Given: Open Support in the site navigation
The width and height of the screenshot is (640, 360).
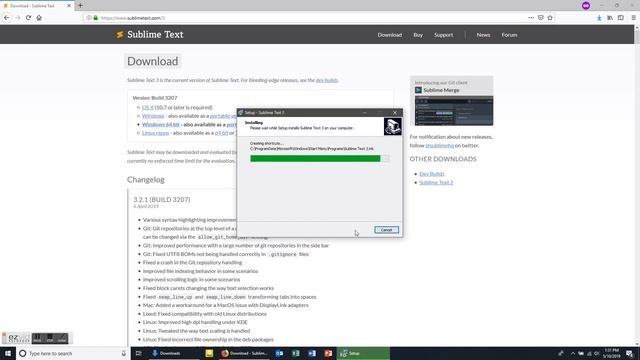Looking at the screenshot, I should (443, 35).
